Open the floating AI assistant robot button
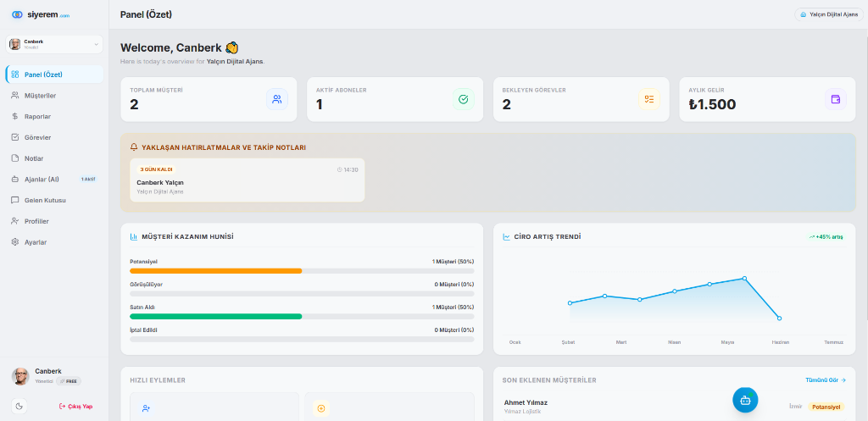Image resolution: width=868 pixels, height=421 pixels. 745,400
